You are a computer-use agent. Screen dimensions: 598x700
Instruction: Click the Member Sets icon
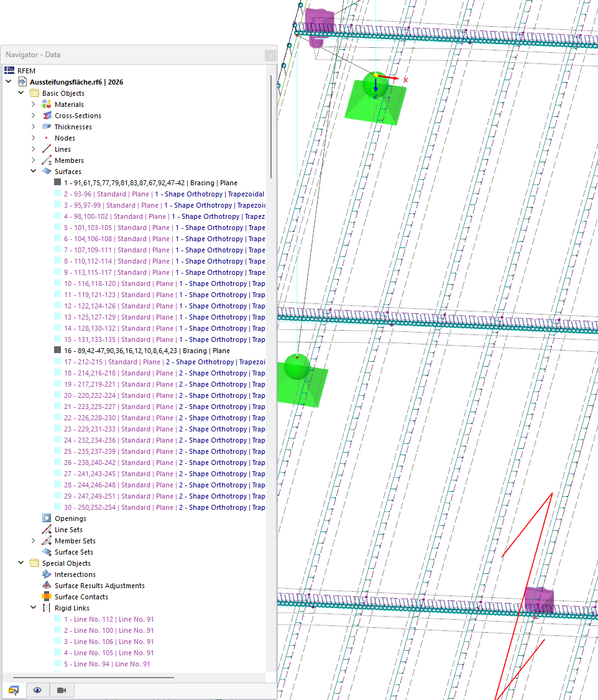[x=47, y=541]
